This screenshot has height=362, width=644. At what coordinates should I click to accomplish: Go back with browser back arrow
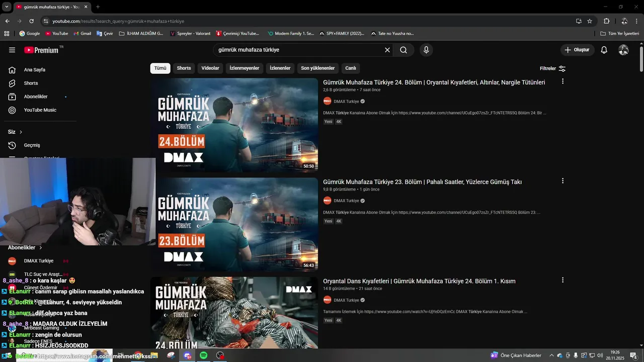tap(7, 21)
